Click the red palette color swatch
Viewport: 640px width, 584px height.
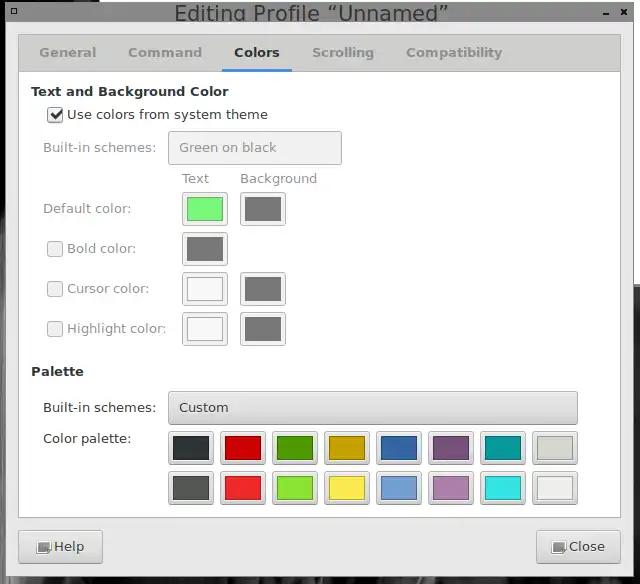point(243,448)
